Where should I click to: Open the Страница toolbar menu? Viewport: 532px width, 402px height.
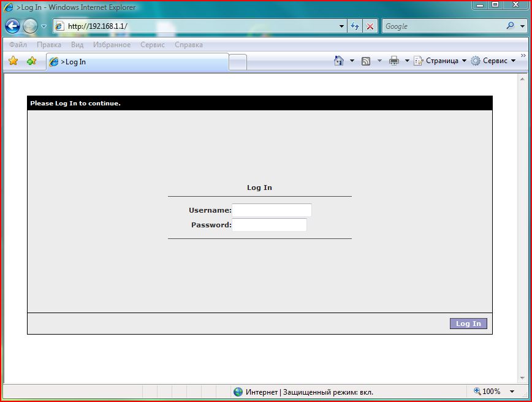[x=440, y=61]
